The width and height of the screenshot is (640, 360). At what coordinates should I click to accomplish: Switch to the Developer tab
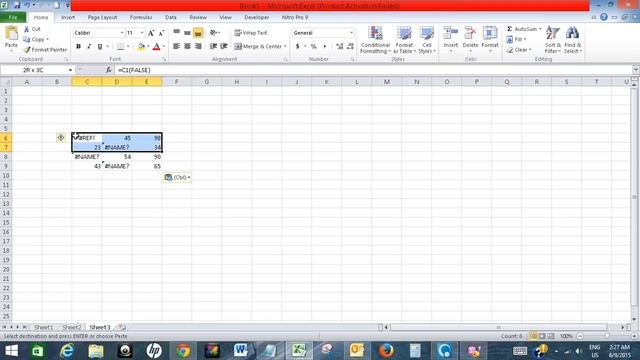click(256, 18)
